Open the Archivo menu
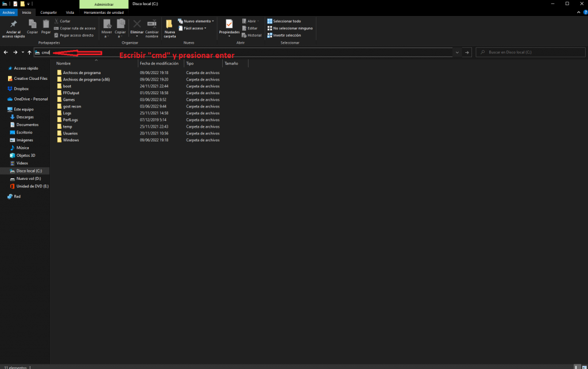 pos(9,12)
